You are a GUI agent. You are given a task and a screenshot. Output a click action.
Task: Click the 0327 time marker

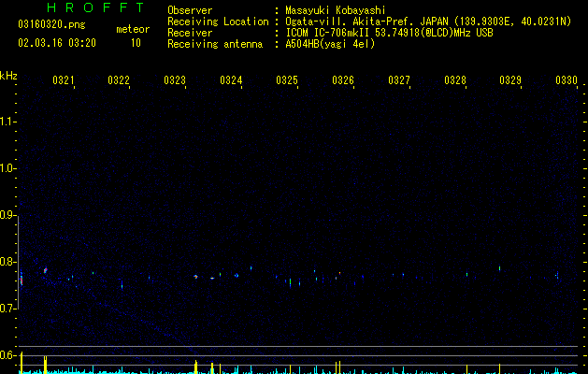(x=399, y=79)
